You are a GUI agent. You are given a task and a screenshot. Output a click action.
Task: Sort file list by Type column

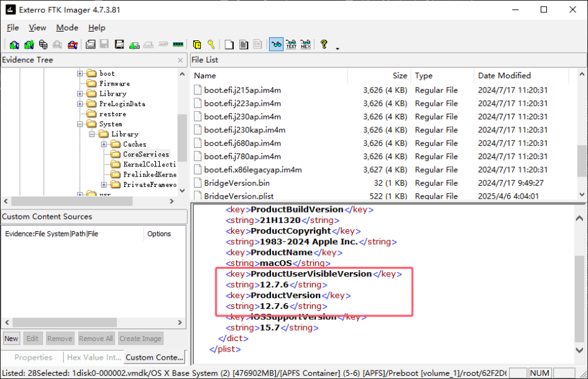(443, 76)
